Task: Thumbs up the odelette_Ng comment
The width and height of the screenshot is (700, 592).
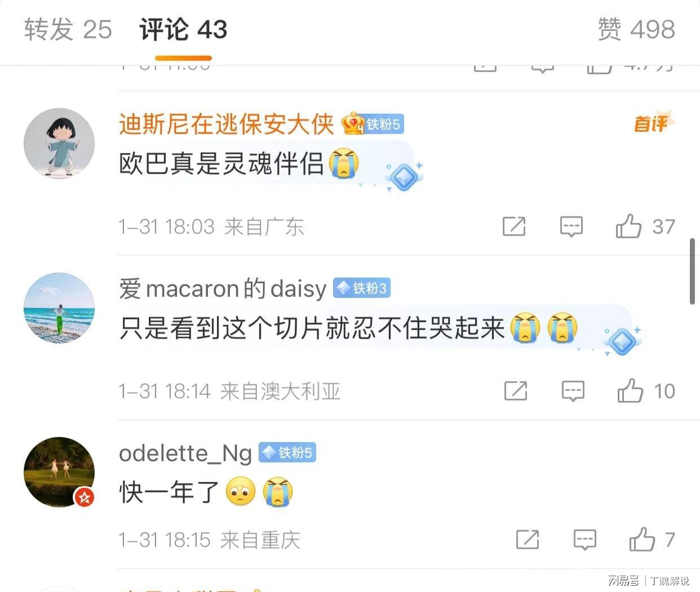Action: [643, 539]
